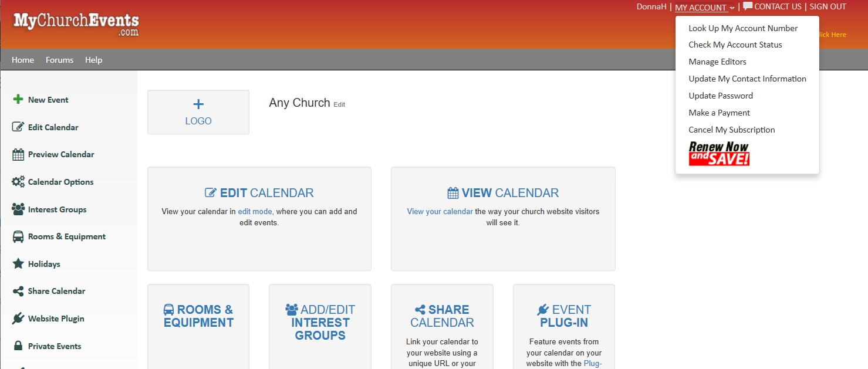Click the 'View your calendar' link
This screenshot has width=868, height=369.
tap(440, 211)
